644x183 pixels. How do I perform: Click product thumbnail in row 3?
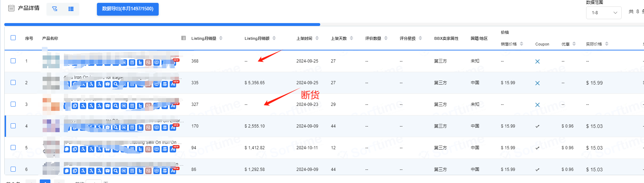pyautogui.click(x=51, y=104)
